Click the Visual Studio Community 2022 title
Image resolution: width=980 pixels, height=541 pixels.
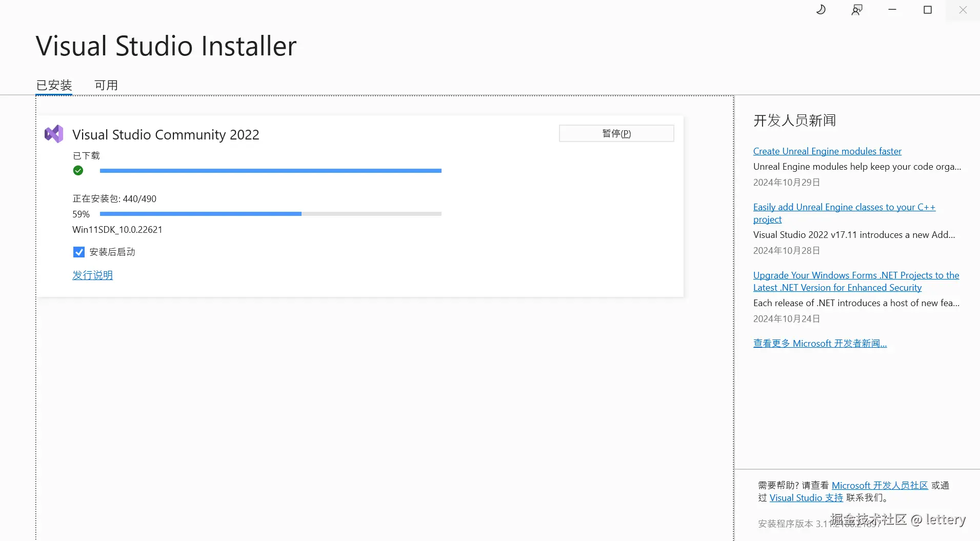coord(166,135)
